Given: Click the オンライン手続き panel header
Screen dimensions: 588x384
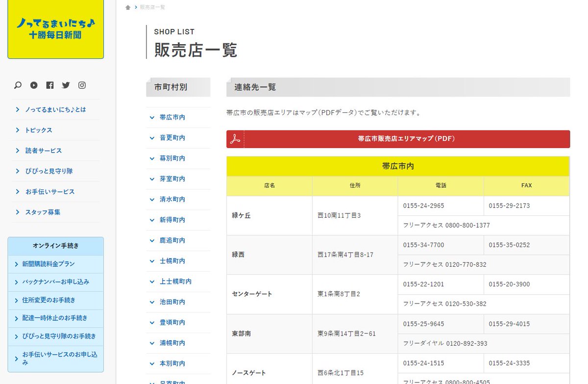Looking at the screenshot, I should click(56, 246).
